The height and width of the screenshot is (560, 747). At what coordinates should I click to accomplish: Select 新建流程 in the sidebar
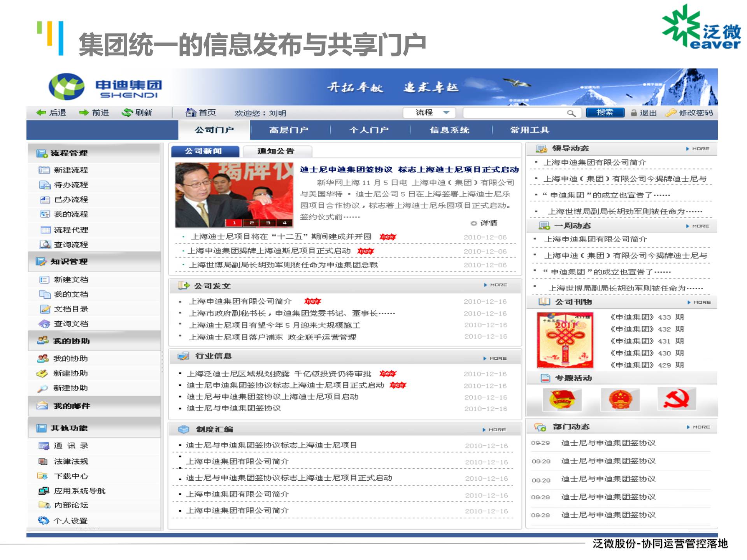click(x=71, y=170)
